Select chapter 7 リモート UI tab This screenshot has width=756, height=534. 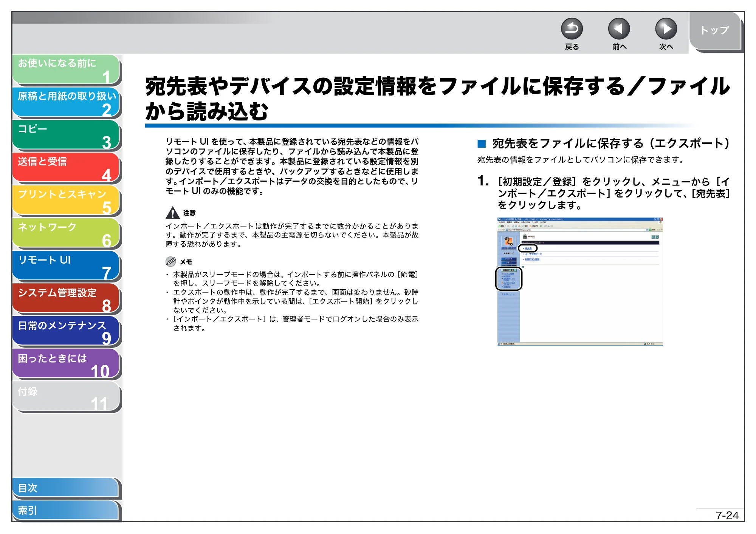[66, 266]
